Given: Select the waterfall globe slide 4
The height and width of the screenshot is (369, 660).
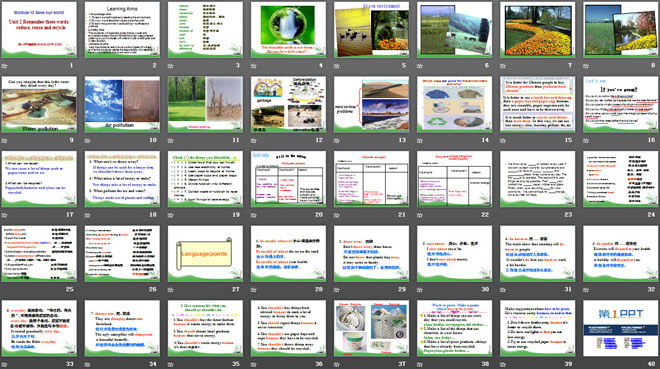Looking at the screenshot, I should click(x=288, y=29).
